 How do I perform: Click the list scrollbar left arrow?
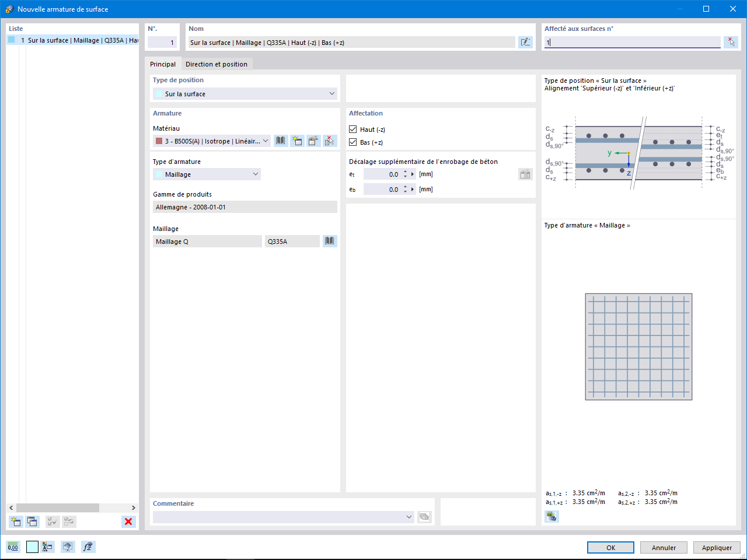pyautogui.click(x=11, y=508)
